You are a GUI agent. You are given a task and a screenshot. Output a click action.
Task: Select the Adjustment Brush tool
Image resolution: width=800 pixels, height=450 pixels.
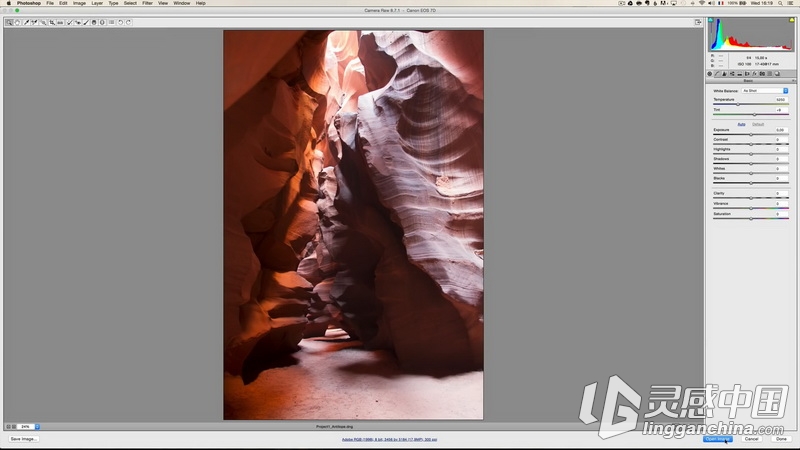click(x=86, y=22)
